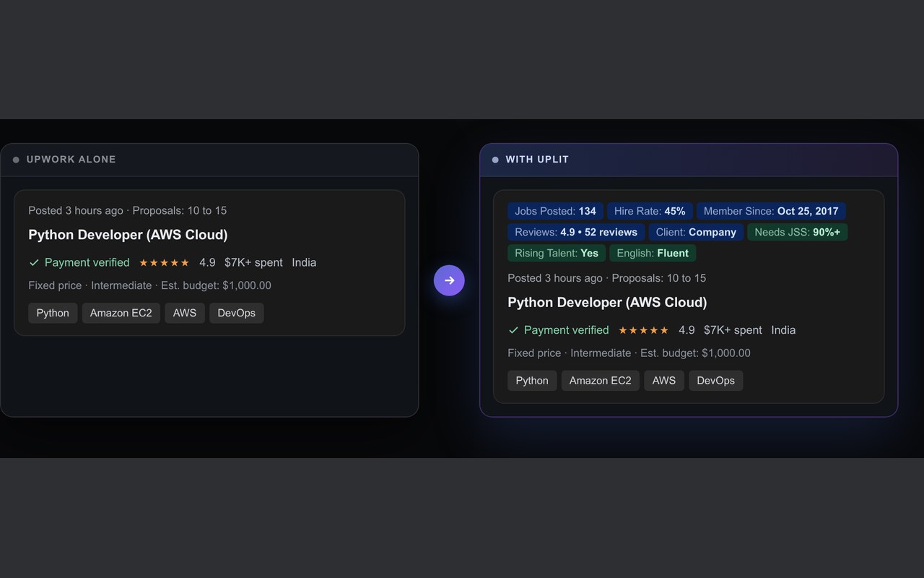Click the dot beside UPWORK ALONE header
Screen dimensions: 924x578
tap(16, 160)
